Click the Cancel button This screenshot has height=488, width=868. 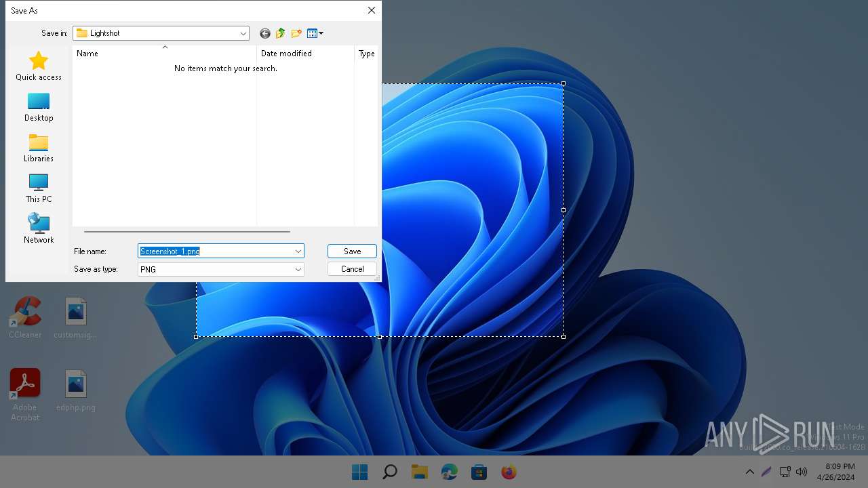(x=352, y=269)
